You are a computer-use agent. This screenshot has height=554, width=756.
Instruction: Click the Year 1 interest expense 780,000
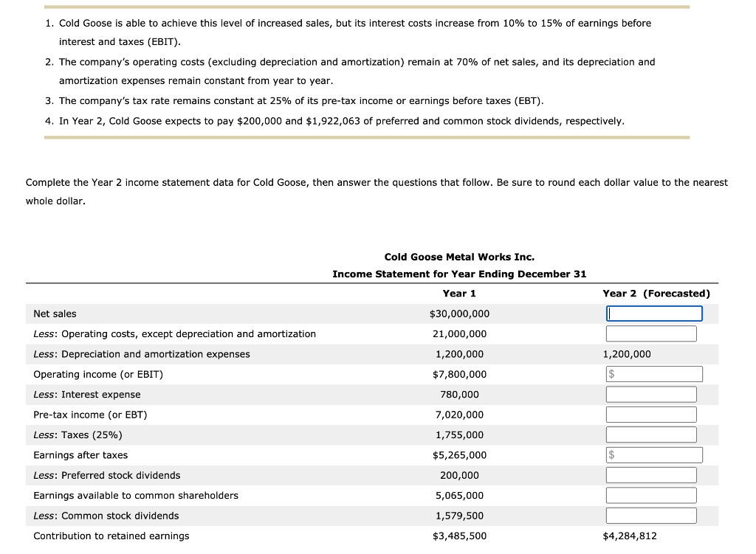pyautogui.click(x=459, y=395)
